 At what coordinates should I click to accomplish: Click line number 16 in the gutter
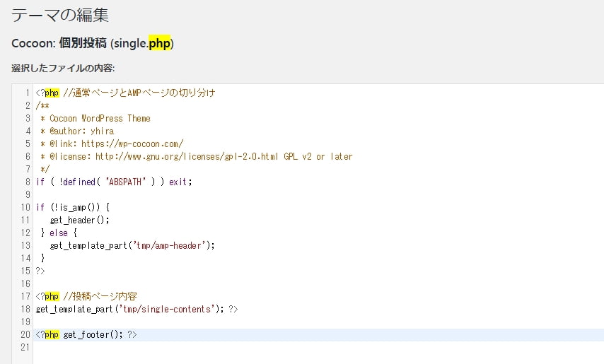[25, 283]
